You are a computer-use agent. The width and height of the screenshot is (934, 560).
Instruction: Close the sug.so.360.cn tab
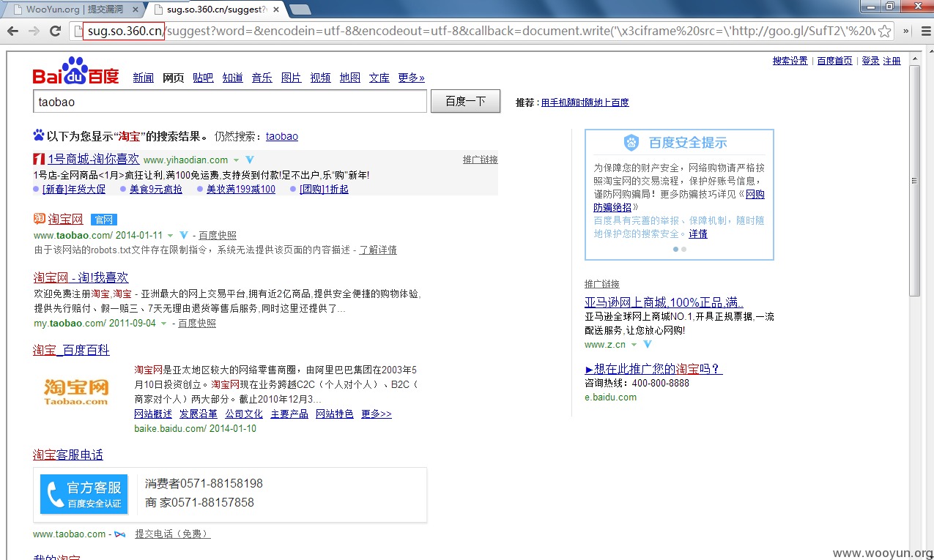(x=278, y=10)
